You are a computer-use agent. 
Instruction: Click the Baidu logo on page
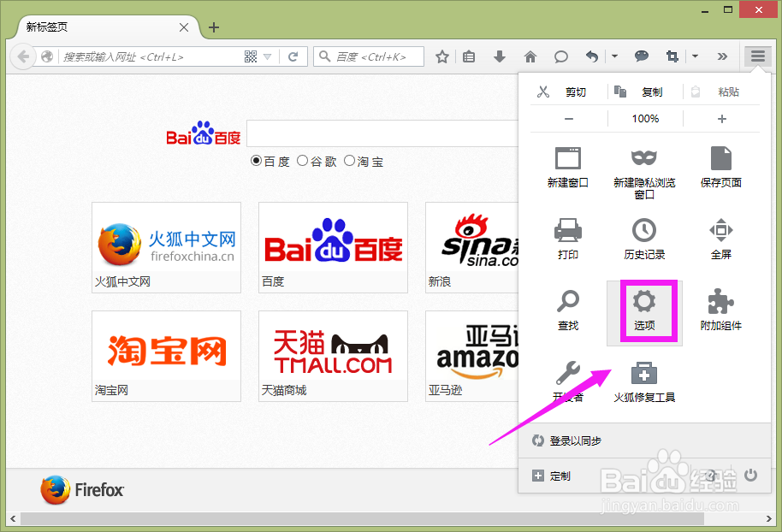point(203,133)
